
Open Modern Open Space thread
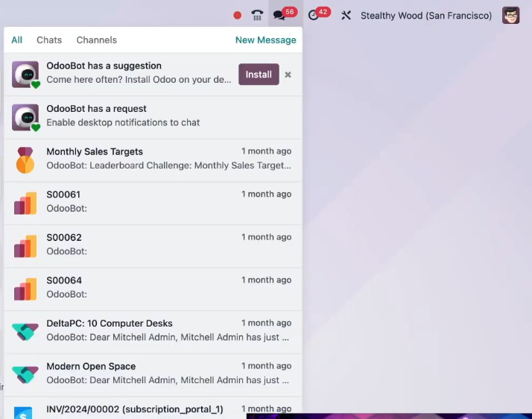tap(153, 375)
